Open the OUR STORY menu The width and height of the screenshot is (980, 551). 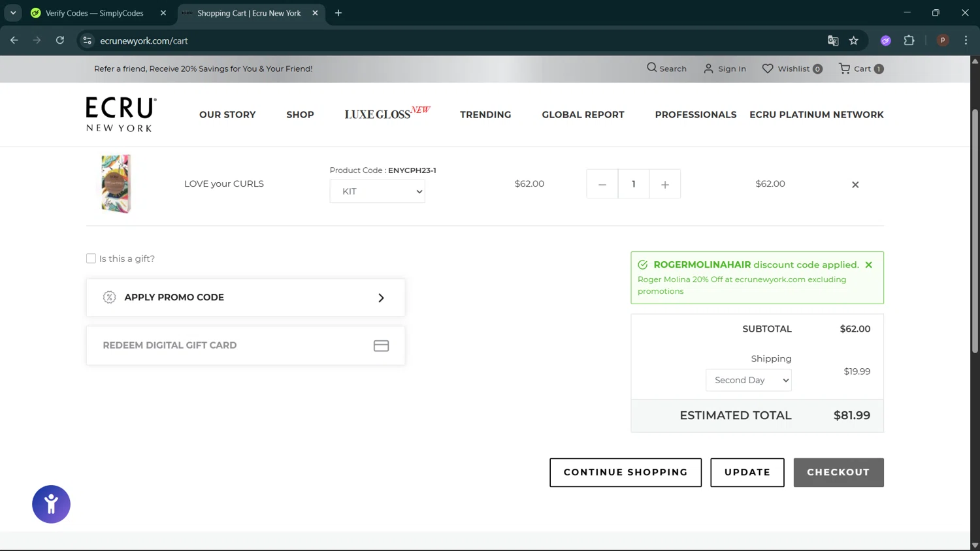tap(227, 115)
